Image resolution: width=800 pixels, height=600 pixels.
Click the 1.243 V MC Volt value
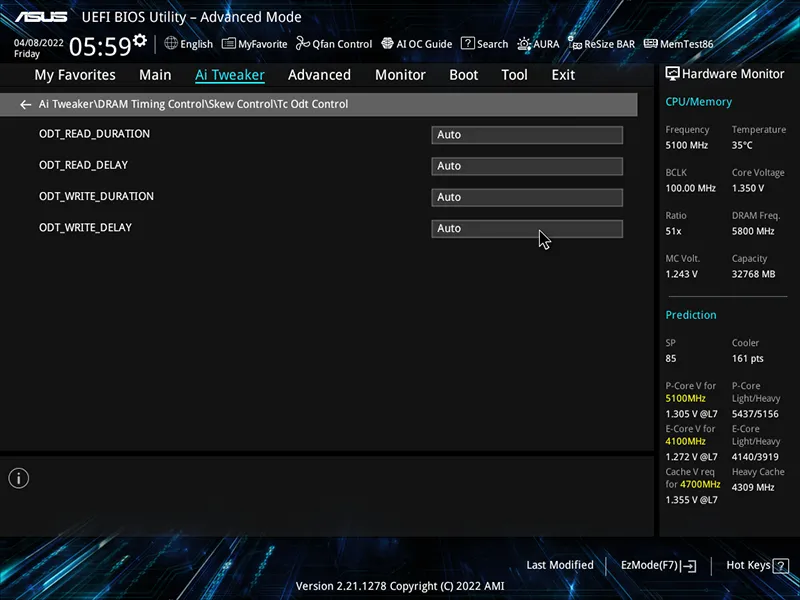tap(681, 274)
